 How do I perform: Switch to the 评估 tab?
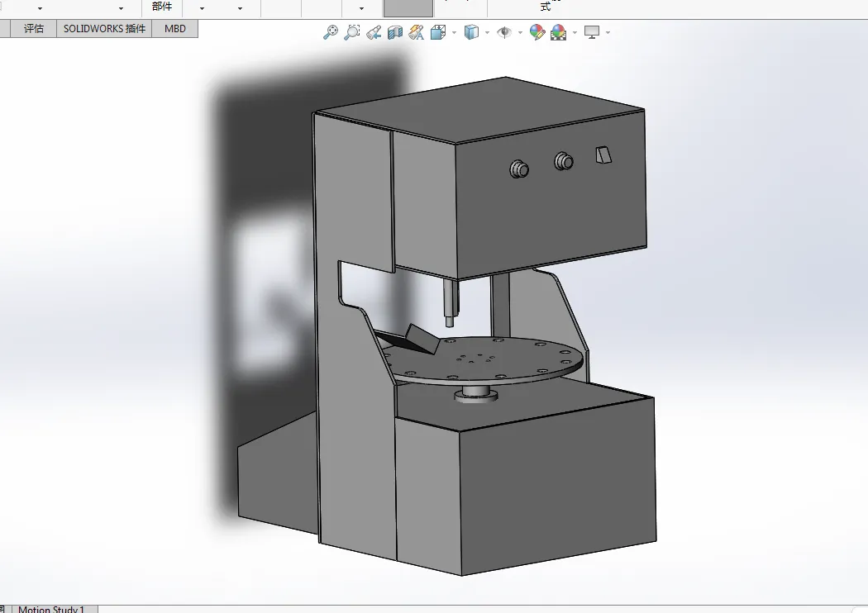click(34, 29)
